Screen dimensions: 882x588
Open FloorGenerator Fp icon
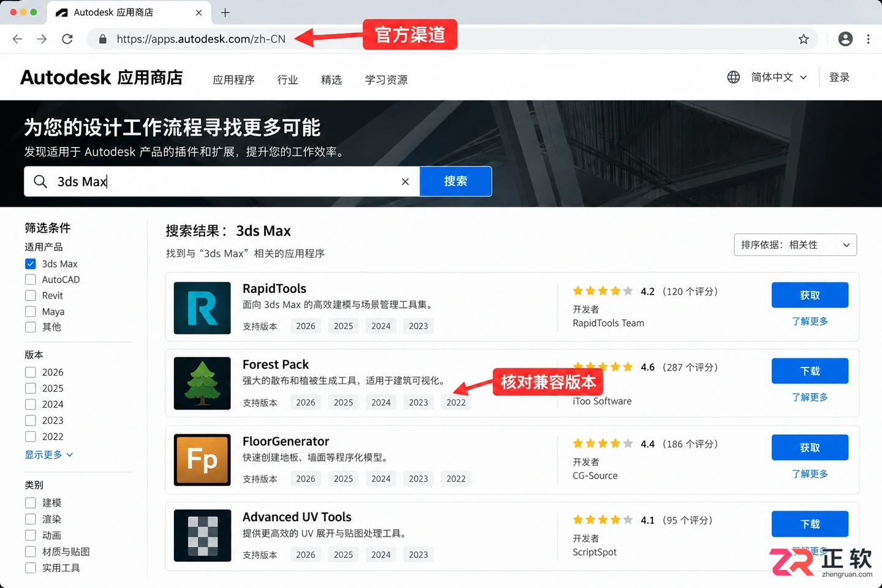tap(202, 460)
